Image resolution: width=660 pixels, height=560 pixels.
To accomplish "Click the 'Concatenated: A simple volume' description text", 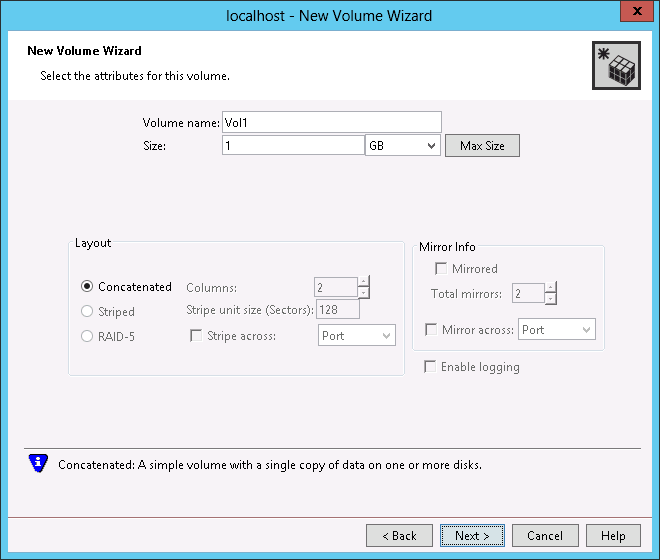I will pos(270,465).
